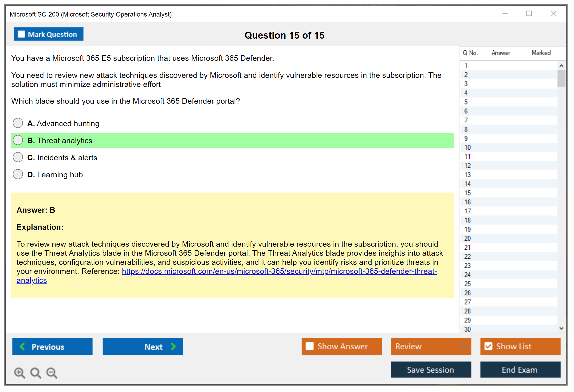Click the zoom in magnifier icon
The height and width of the screenshot is (392, 574).
pos(19,373)
